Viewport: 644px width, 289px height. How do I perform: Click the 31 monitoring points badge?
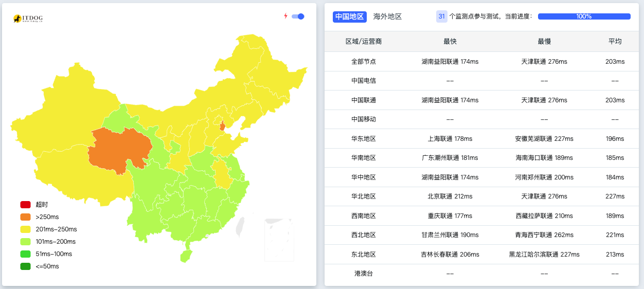click(442, 16)
